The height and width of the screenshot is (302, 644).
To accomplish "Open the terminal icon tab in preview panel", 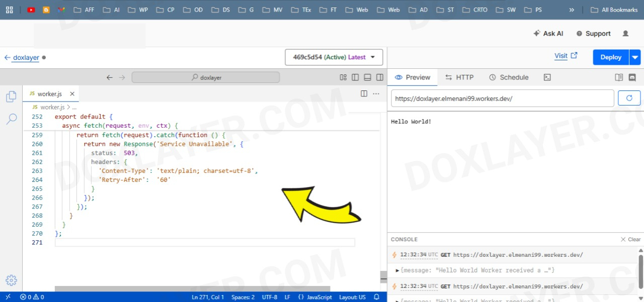I will coord(547,77).
